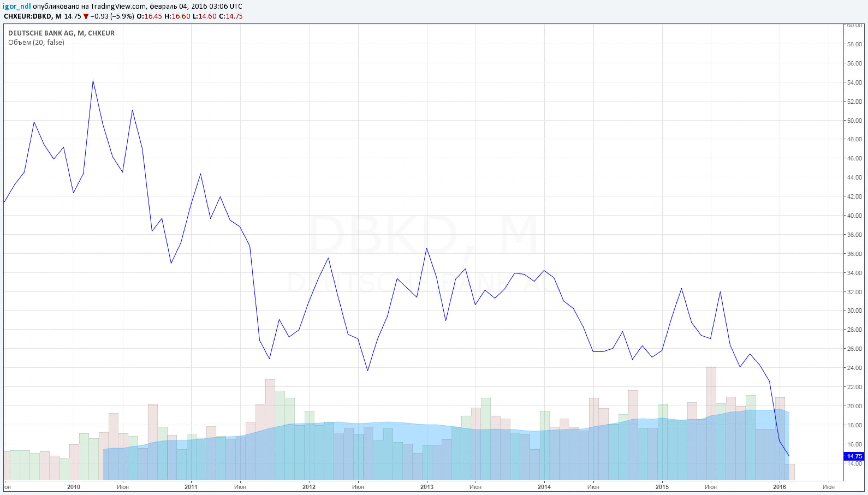Click the 50.00 price scale label
This screenshot has height=495, width=868.
click(x=854, y=121)
